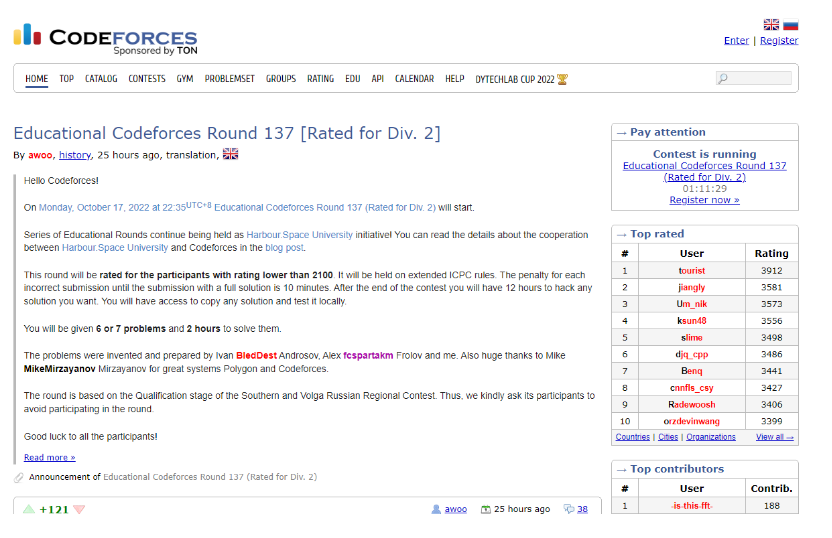Viewport: 832px width, 538px height.
Task: Click the Register link in the header
Action: [779, 40]
